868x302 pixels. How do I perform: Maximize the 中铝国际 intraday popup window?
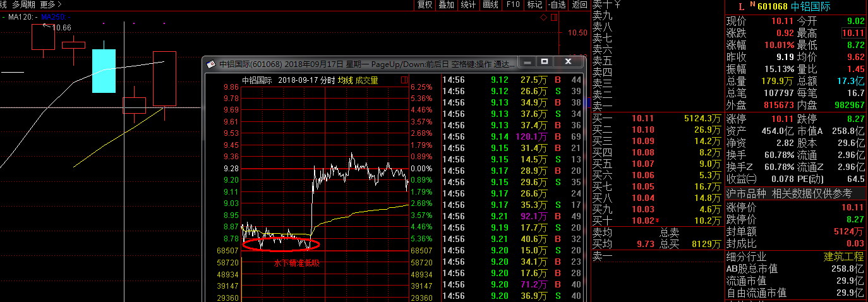click(x=545, y=62)
